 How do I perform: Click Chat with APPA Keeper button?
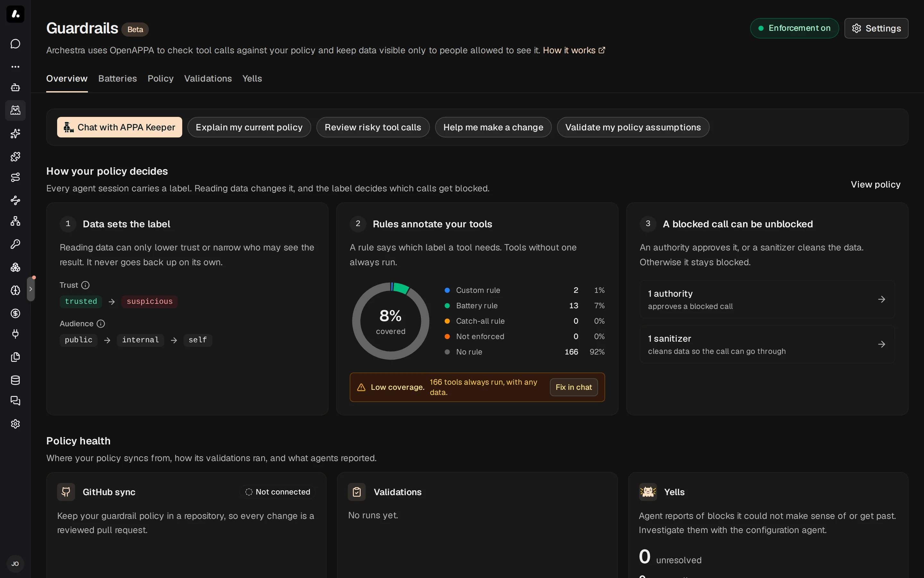(x=119, y=127)
